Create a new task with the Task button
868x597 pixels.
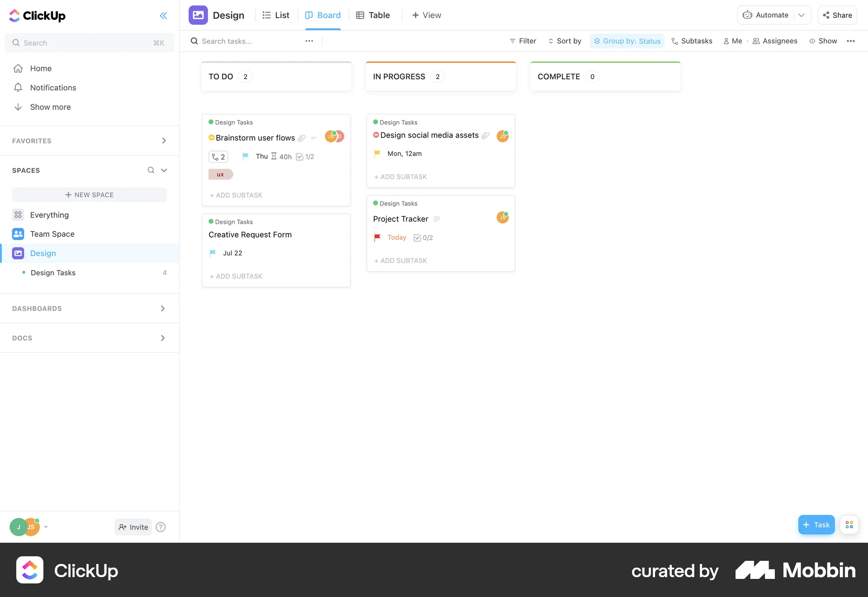click(816, 525)
